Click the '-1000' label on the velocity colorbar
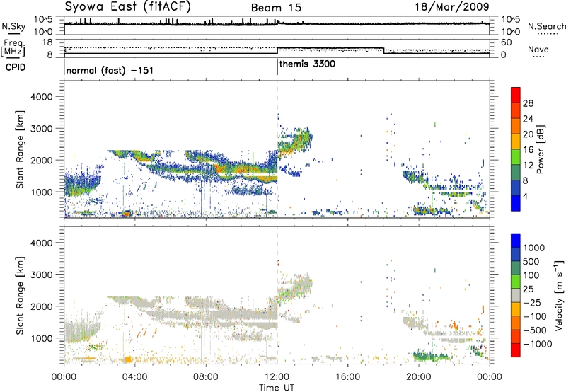The height and width of the screenshot is (392, 566). point(538,344)
